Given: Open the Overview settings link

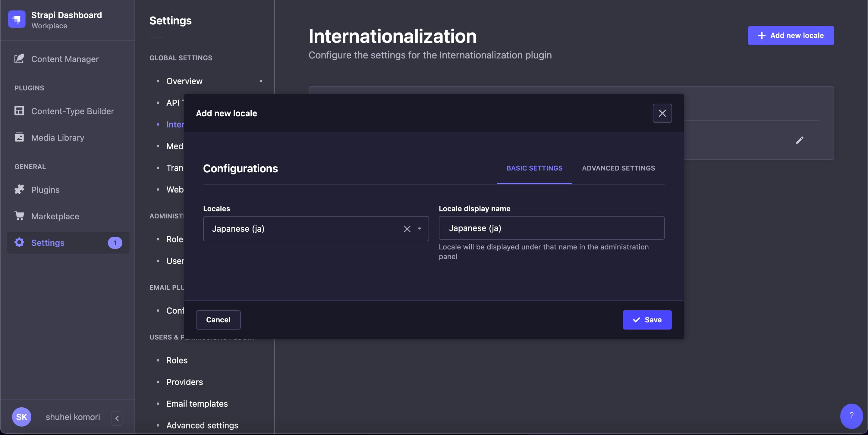Looking at the screenshot, I should (184, 81).
